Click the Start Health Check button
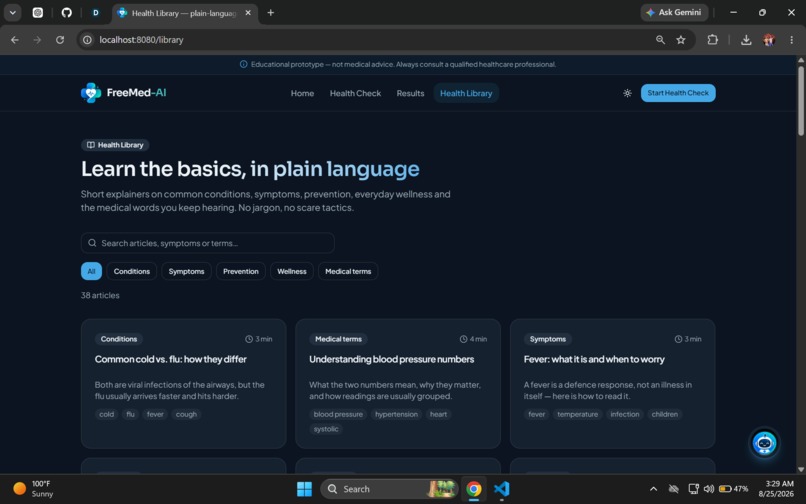The image size is (806, 504). [x=678, y=93]
